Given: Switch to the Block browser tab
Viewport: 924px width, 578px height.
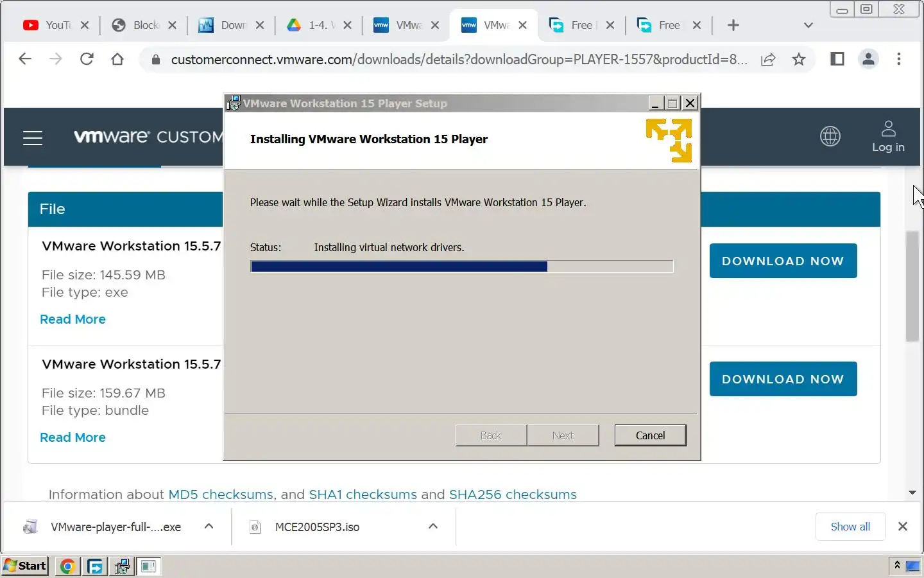Looking at the screenshot, I should coord(136,25).
